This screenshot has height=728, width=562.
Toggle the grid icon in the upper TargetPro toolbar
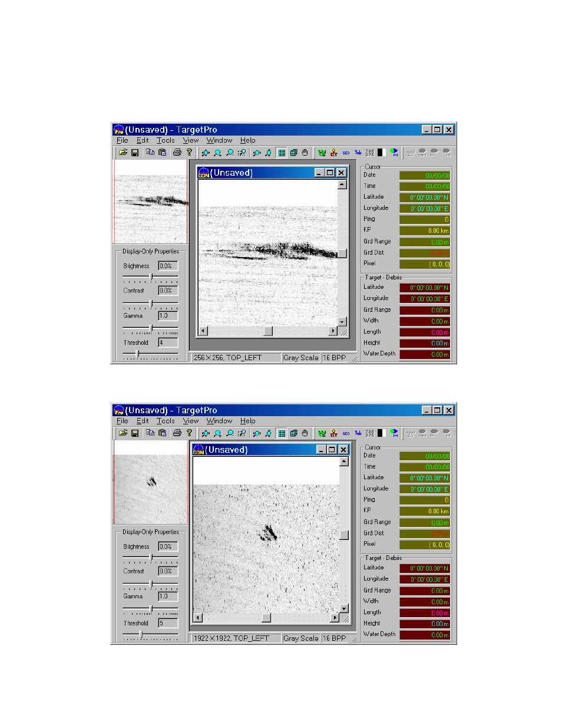[x=282, y=153]
